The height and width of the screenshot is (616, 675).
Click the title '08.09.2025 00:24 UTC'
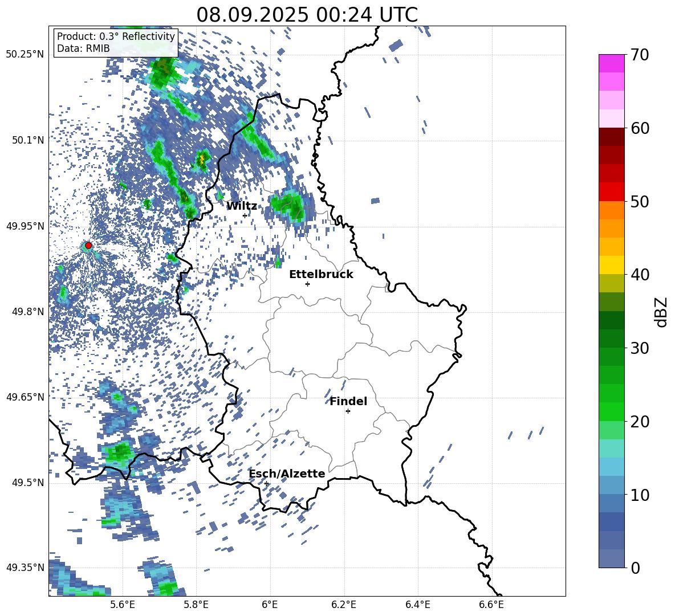pyautogui.click(x=307, y=15)
